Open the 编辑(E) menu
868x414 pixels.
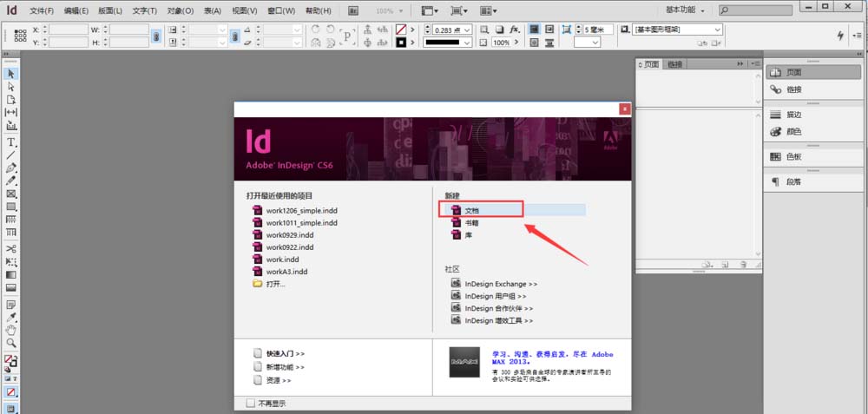tap(76, 10)
